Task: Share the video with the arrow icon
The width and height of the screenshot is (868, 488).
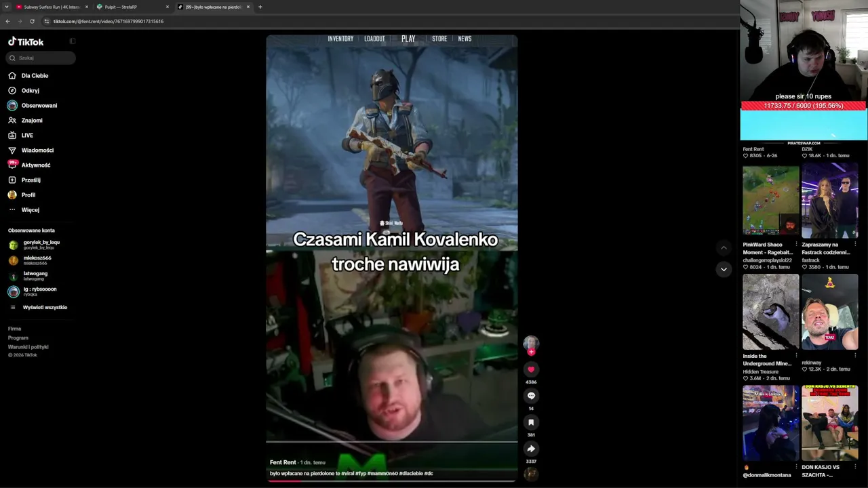Action: coord(531,449)
